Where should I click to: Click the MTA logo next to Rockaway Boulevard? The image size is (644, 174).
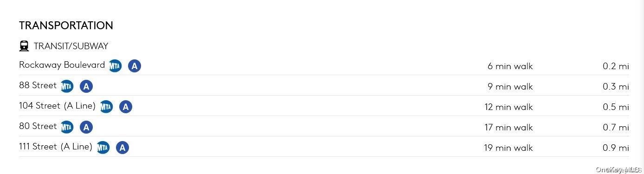click(115, 66)
